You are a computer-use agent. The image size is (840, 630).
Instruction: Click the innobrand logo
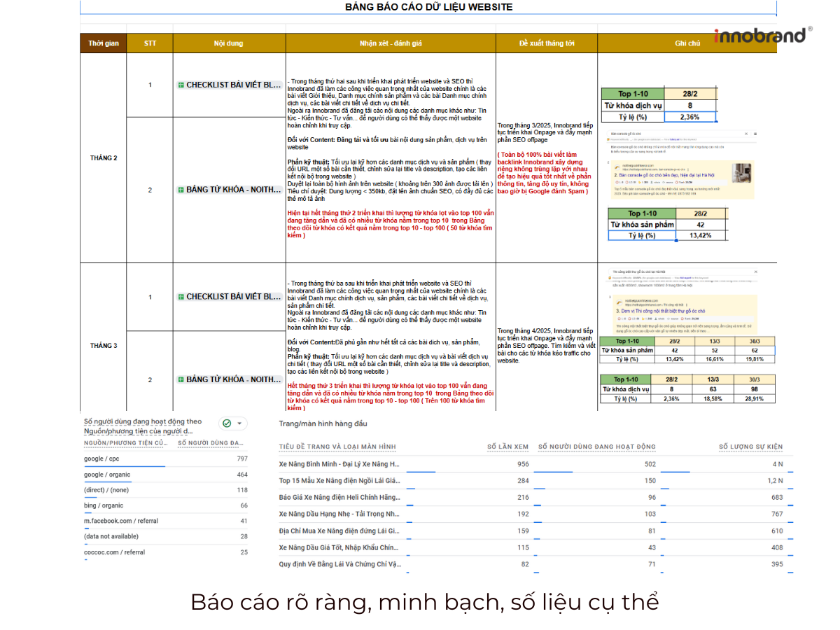[763, 35]
